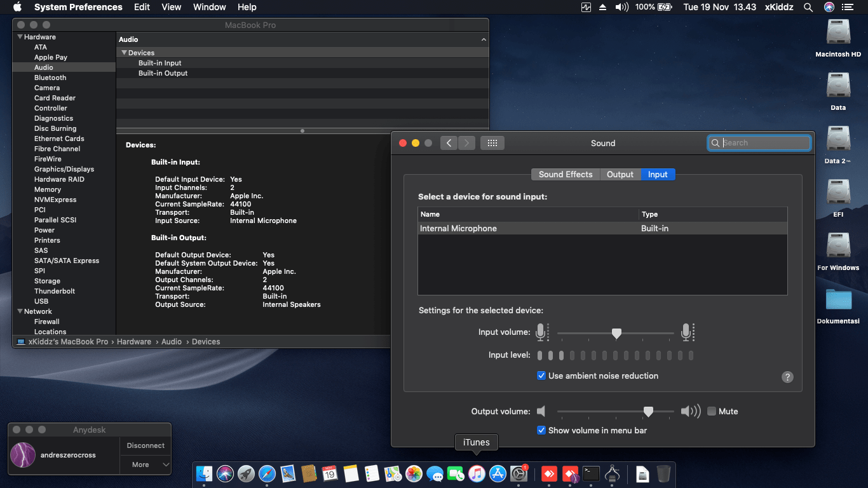The height and width of the screenshot is (488, 868).
Task: Click the help question mark button
Action: tap(787, 377)
